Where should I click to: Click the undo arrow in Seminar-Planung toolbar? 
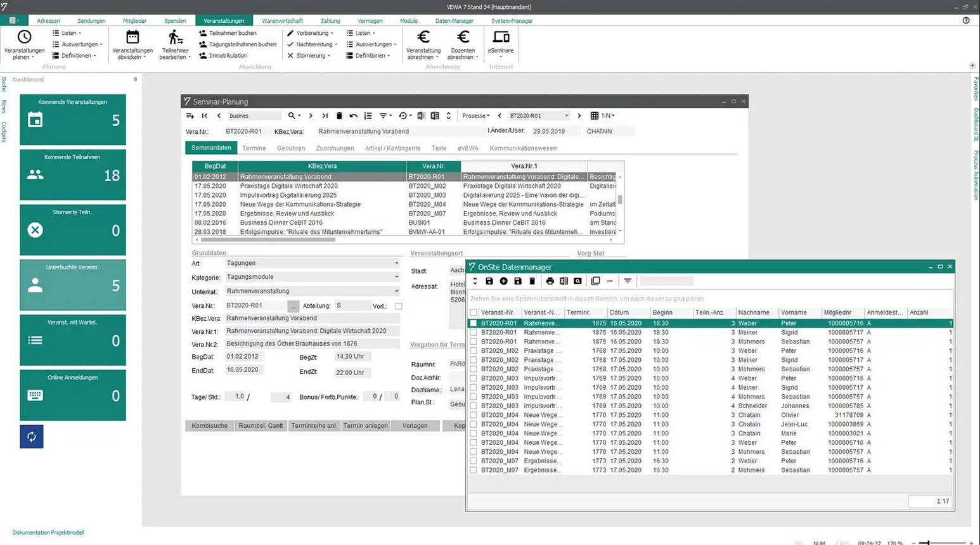click(x=353, y=116)
